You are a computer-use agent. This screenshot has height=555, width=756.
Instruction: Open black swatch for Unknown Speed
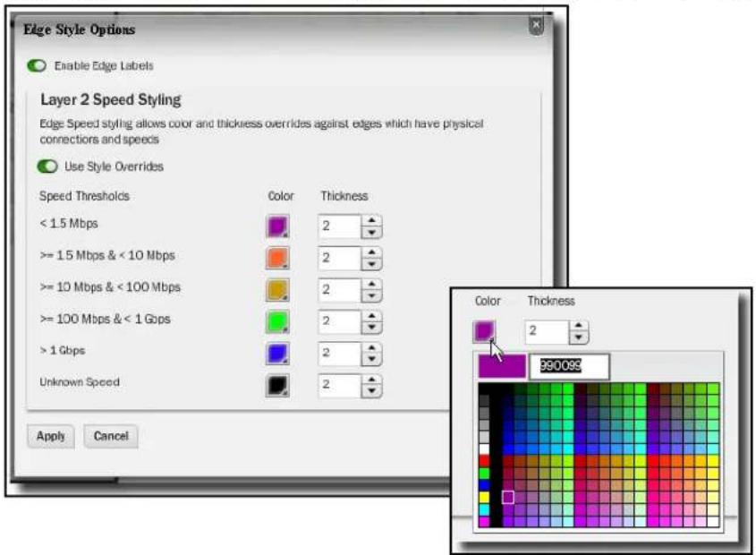tap(277, 385)
